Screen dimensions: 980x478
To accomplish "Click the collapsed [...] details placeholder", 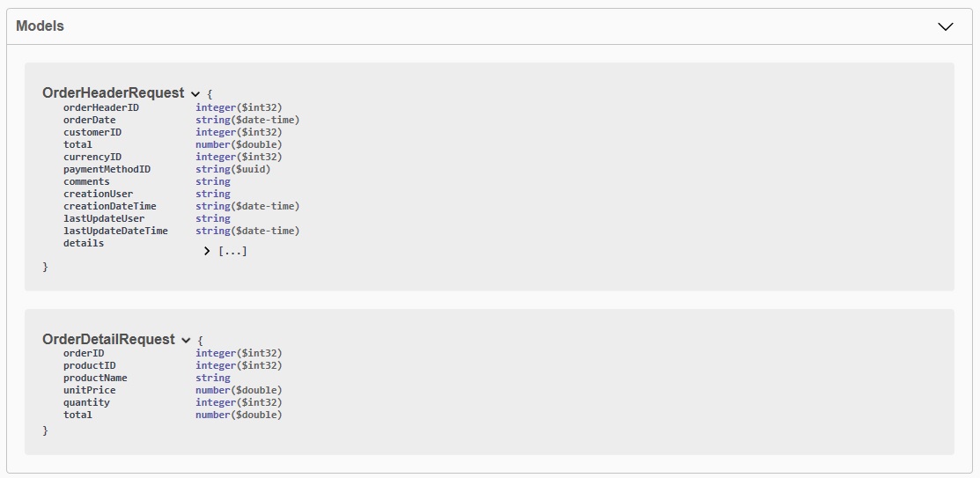I will [232, 251].
